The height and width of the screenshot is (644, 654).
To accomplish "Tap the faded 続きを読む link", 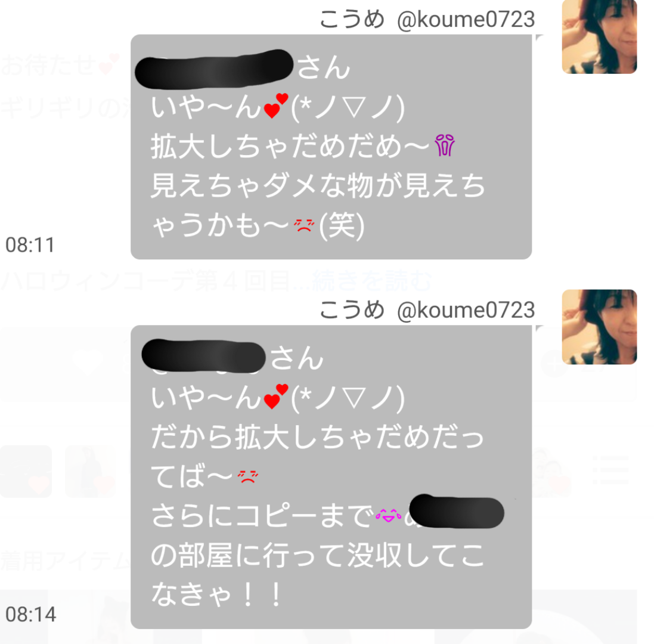I will 371,281.
